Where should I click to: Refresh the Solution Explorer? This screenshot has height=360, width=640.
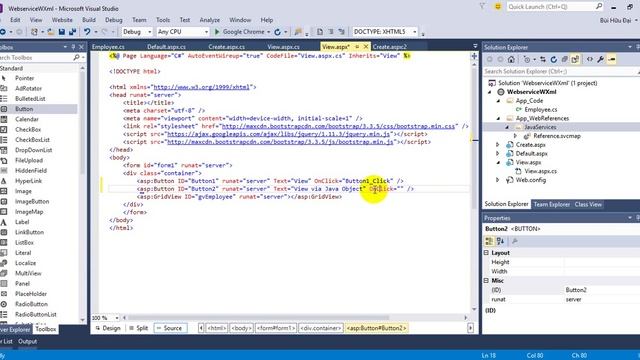(x=553, y=60)
